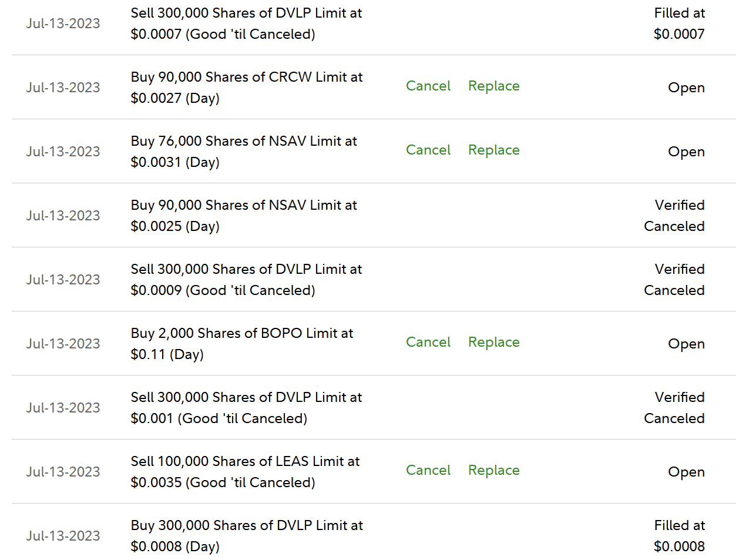Screen dimensions: 736x560
Task: Click Open status of BOPO order
Action: pyautogui.click(x=686, y=344)
